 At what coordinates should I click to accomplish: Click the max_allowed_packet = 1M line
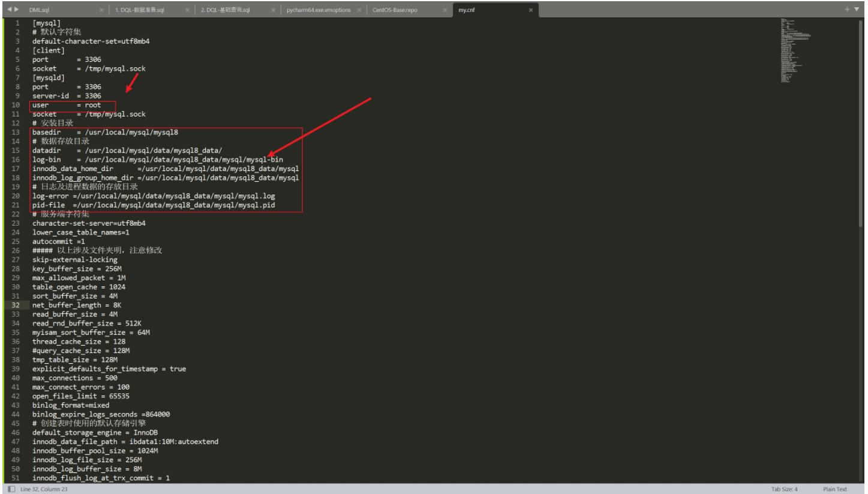[x=79, y=278]
